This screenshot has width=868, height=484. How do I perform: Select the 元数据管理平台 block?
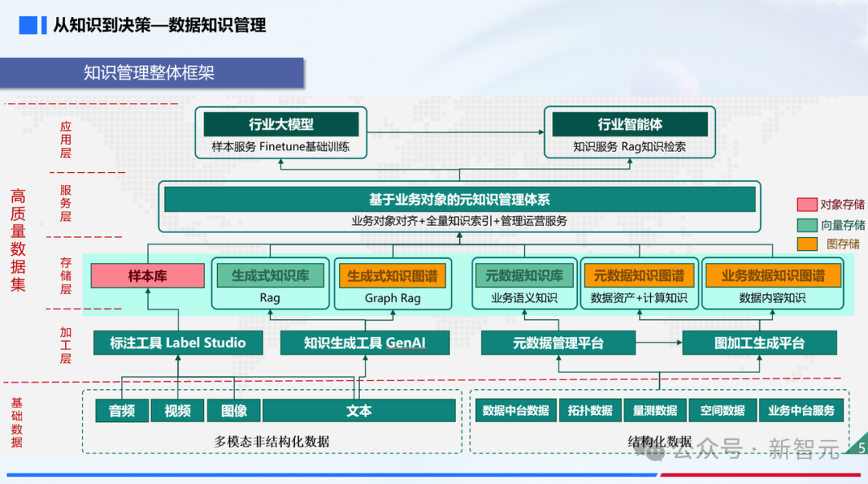pyautogui.click(x=556, y=342)
